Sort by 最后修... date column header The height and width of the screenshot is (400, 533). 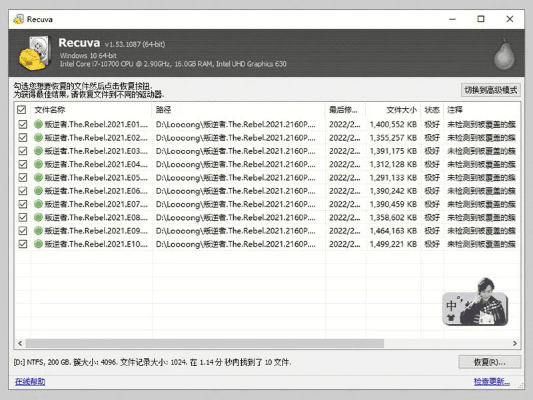tap(345, 110)
